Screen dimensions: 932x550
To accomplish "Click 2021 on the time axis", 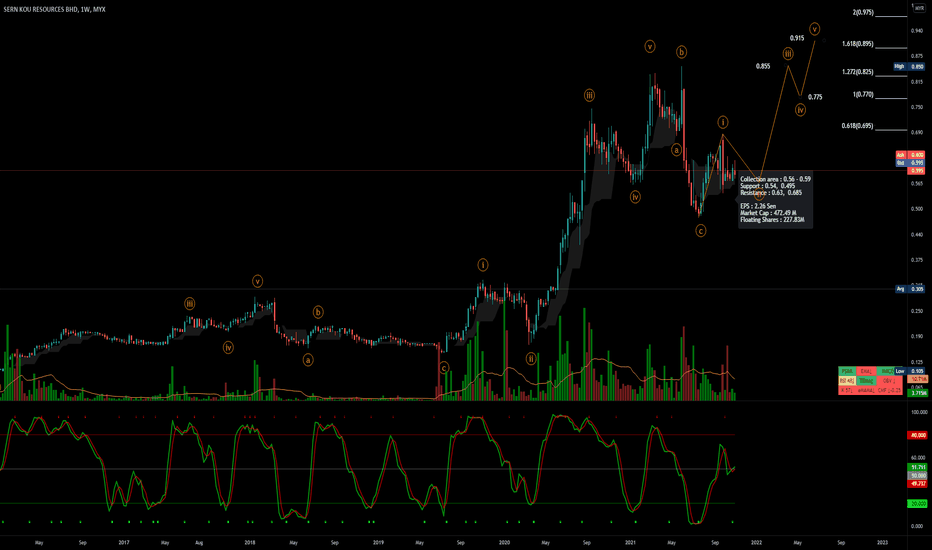I will coord(631,542).
